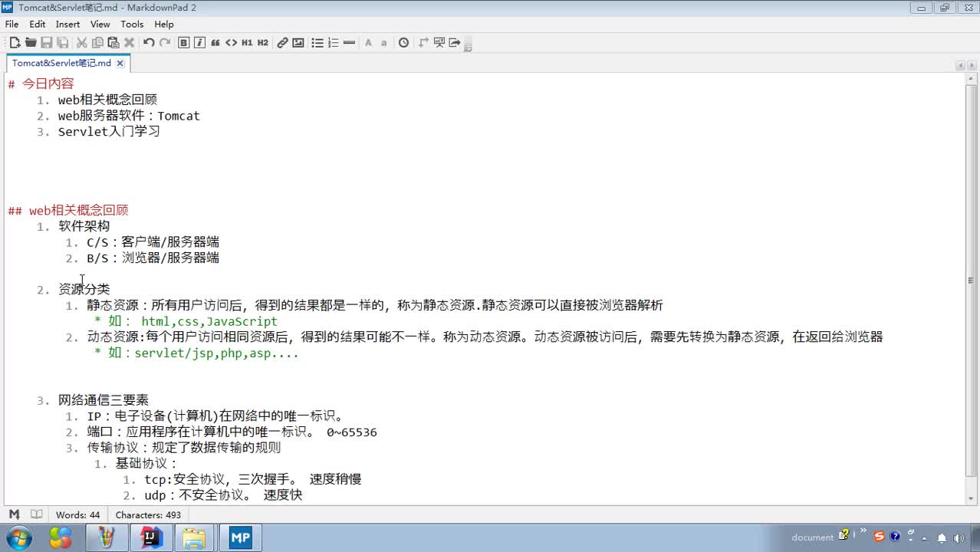
Task: Click the Markdown M icon in status bar
Action: (x=14, y=514)
